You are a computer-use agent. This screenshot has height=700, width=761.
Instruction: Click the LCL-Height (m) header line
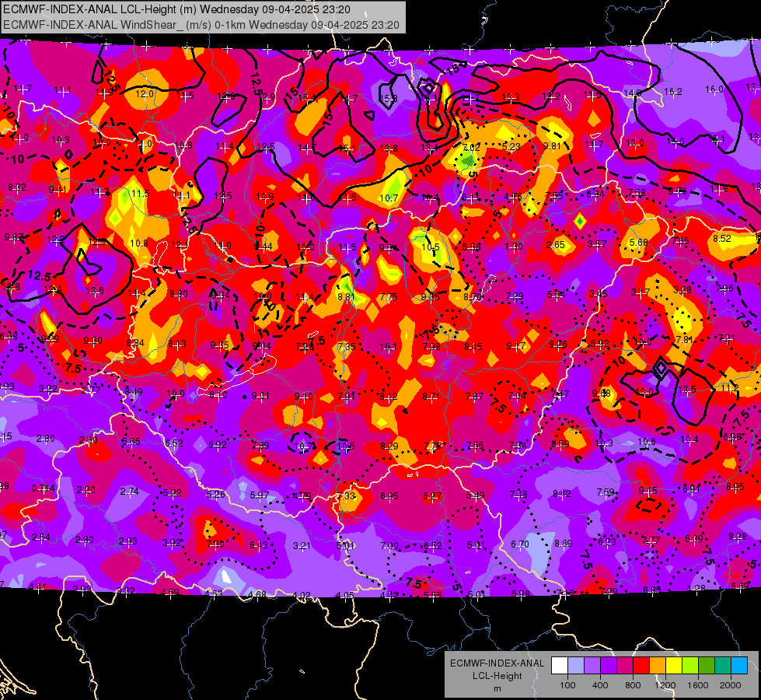tap(176, 9)
